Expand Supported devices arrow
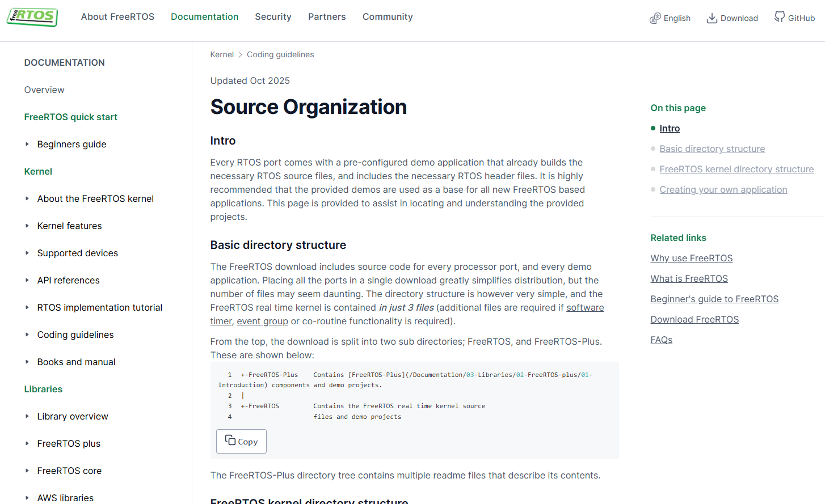 pyautogui.click(x=27, y=253)
